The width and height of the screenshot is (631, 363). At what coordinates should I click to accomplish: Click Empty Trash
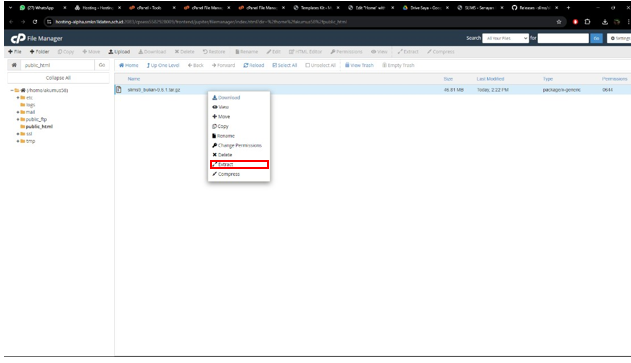(398, 65)
